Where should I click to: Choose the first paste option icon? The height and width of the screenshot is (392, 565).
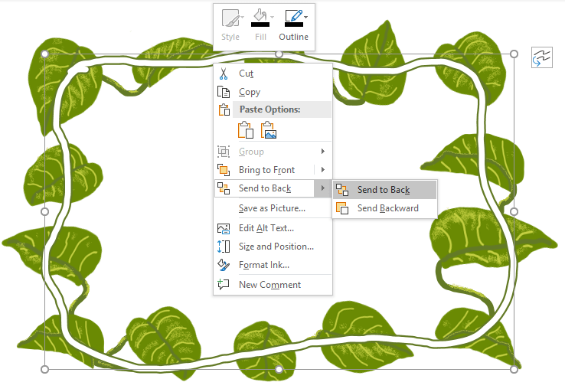[246, 129]
